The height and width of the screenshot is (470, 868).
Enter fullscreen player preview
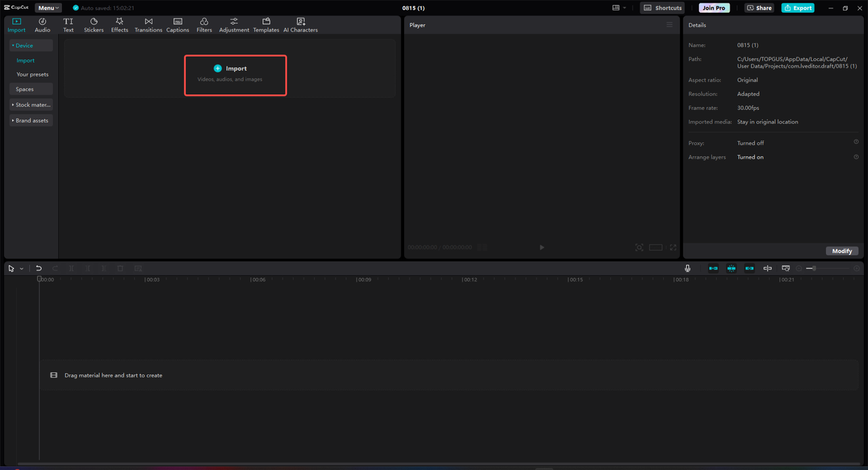673,248
